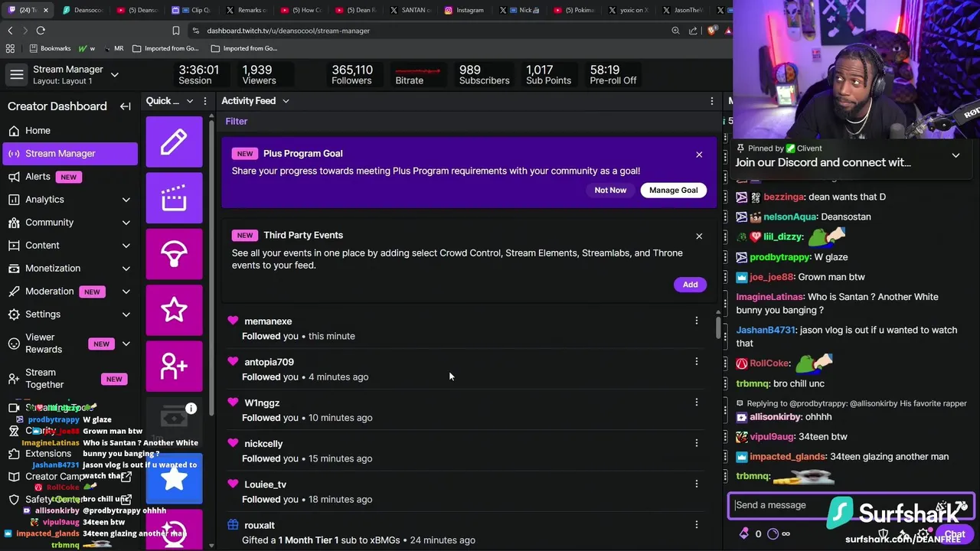The height and width of the screenshot is (551, 980).
Task: Click the browser address bar URL
Action: pos(288,31)
